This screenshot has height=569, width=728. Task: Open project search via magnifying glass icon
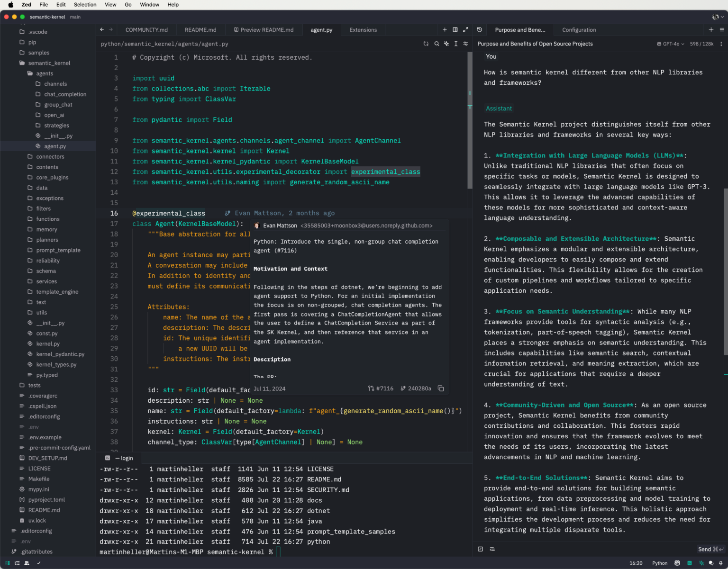437,44
